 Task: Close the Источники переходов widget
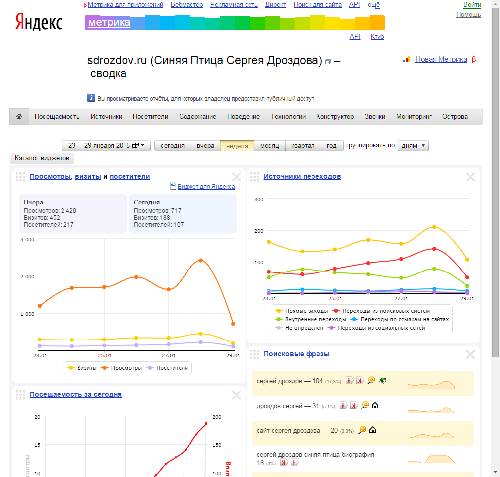tap(470, 177)
